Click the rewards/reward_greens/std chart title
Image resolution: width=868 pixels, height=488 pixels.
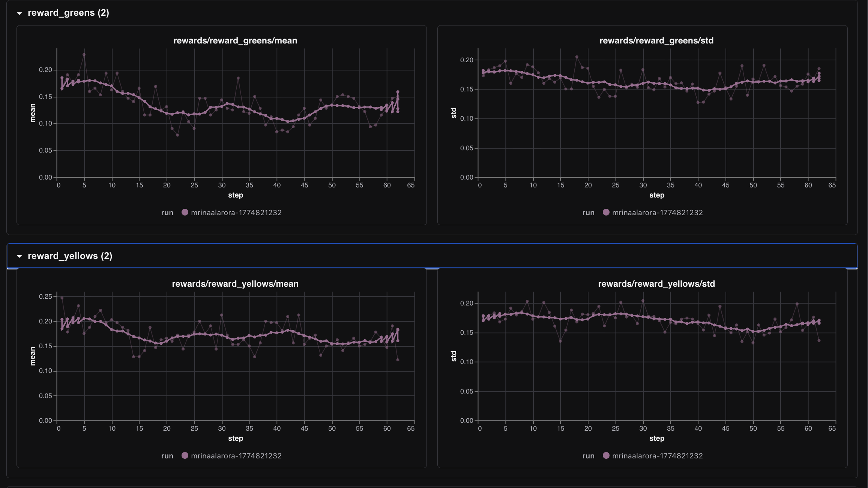(656, 40)
